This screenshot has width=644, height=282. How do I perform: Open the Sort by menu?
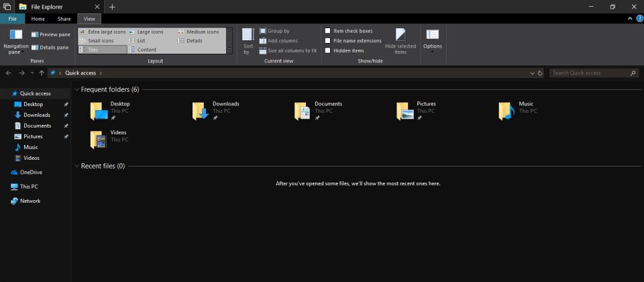248,42
